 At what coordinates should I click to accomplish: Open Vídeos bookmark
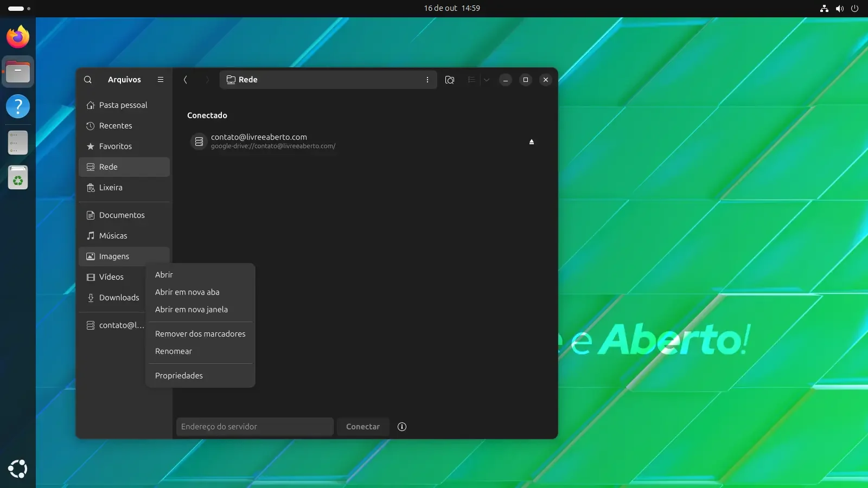112,277
